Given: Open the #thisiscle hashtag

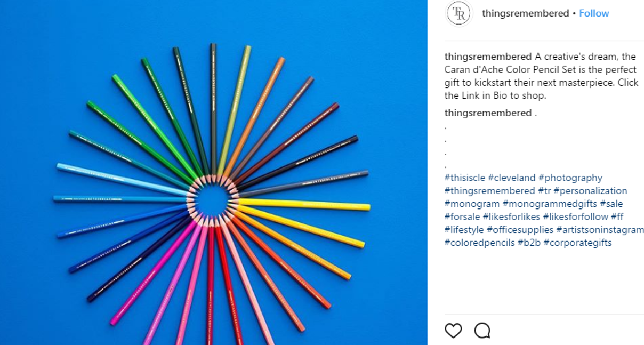Looking at the screenshot, I should click(x=465, y=178).
